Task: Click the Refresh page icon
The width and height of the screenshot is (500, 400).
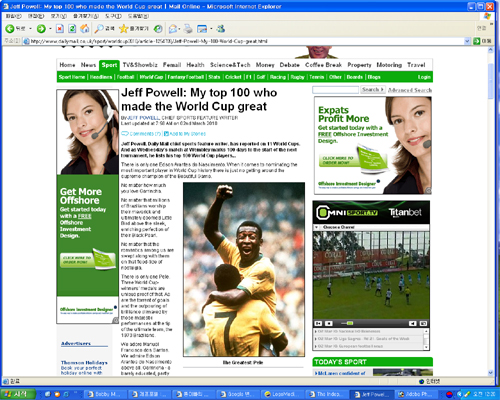Action: (72, 29)
